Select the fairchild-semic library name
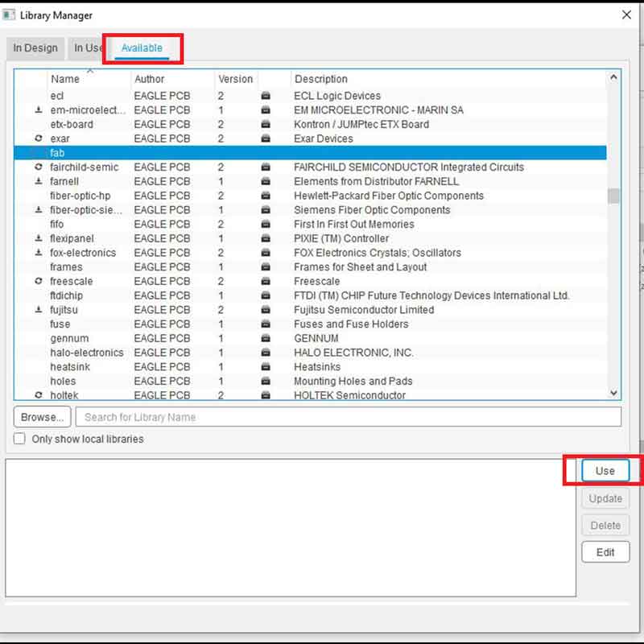Screen dimensions: 644x644 85,167
